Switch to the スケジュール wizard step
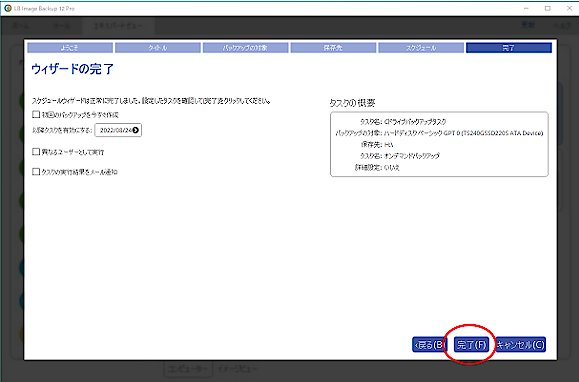Viewport: 579px width, 382px height. [x=421, y=48]
